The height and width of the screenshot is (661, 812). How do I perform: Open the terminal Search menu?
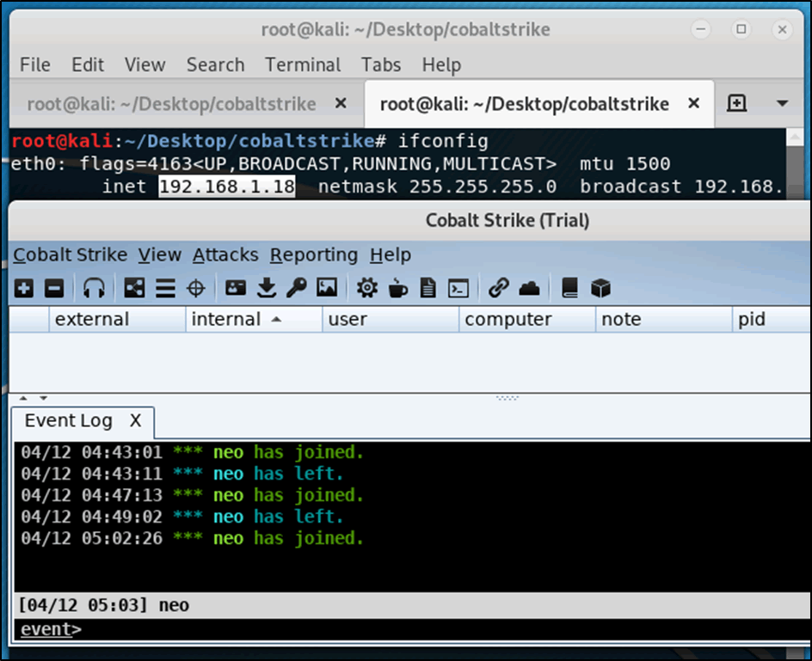(x=215, y=64)
